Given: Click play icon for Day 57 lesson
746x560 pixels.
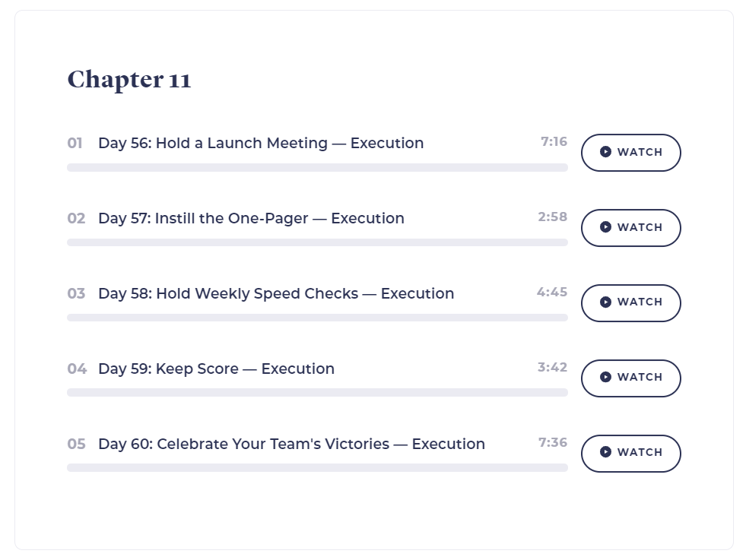Looking at the screenshot, I should point(605,227).
